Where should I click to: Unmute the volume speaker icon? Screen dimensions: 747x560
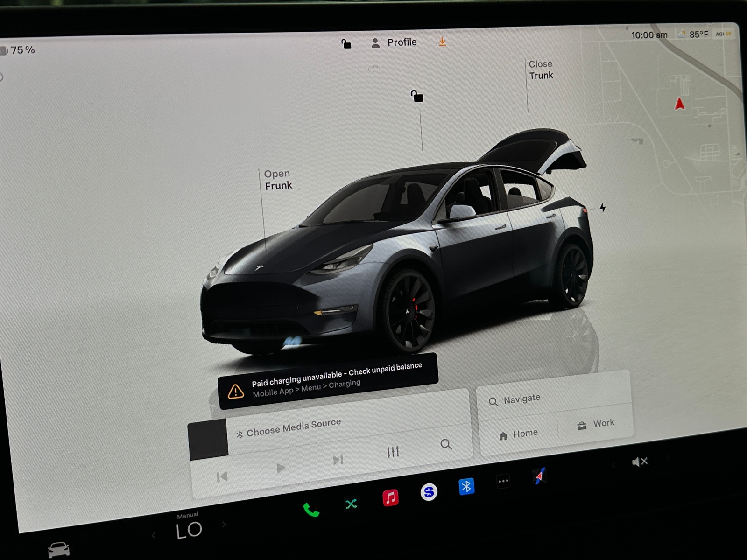click(x=639, y=462)
